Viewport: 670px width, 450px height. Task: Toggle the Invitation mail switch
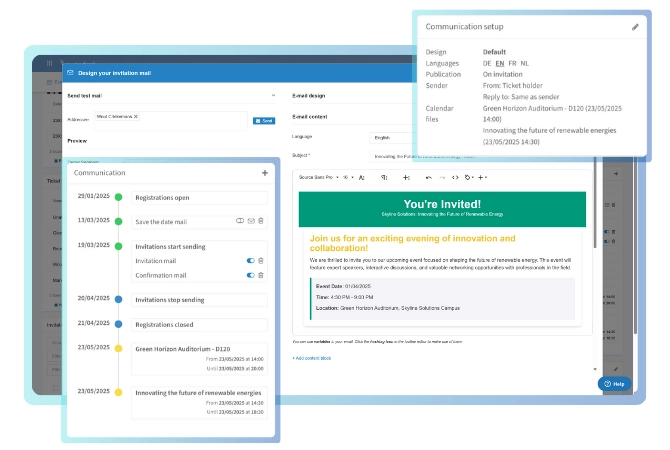(x=250, y=260)
